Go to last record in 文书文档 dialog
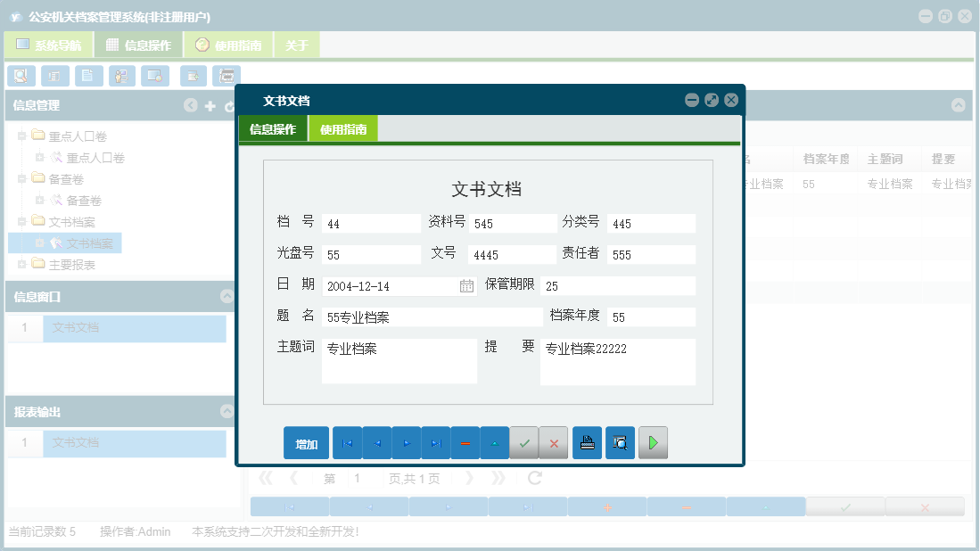Image resolution: width=980 pixels, height=551 pixels. [436, 443]
